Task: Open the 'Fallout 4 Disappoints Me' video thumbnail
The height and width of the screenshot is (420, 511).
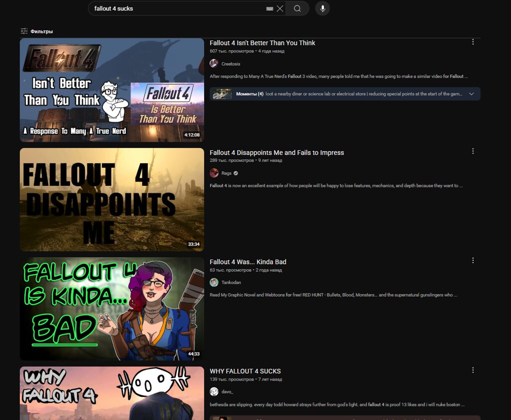Action: [112, 200]
